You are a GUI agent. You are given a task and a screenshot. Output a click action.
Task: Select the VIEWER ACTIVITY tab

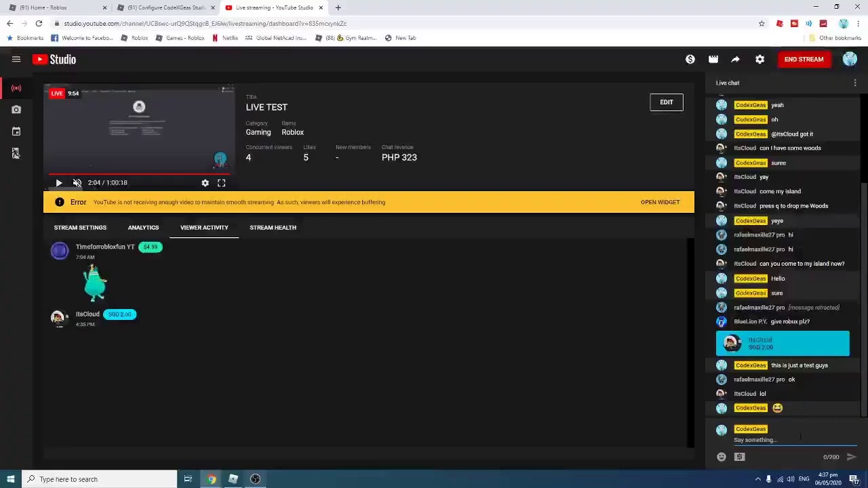point(204,228)
